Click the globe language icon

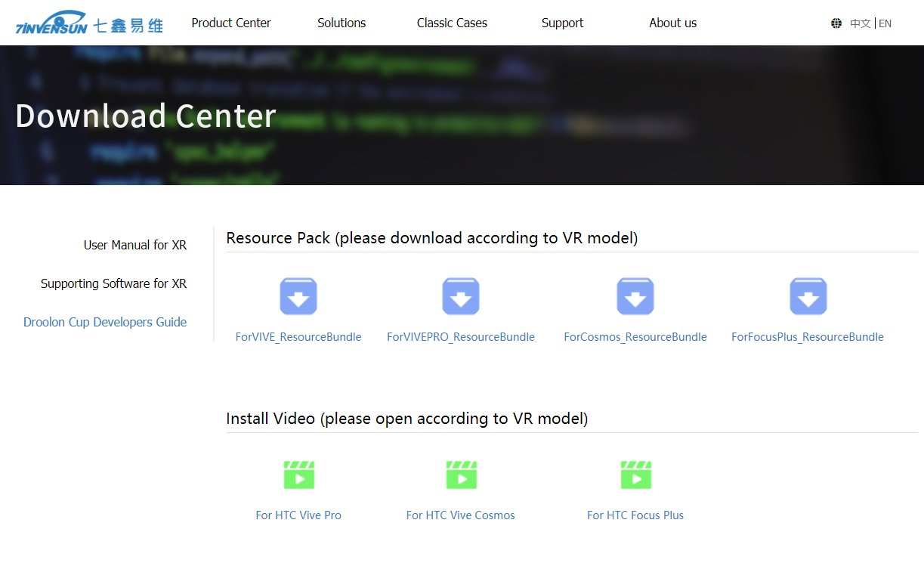[x=836, y=23]
